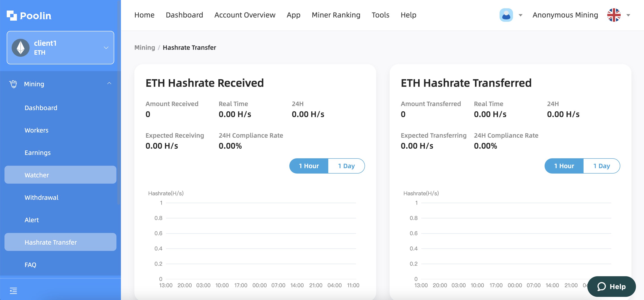Open the user avatar dropdown arrow
The image size is (644, 300).
(x=520, y=15)
